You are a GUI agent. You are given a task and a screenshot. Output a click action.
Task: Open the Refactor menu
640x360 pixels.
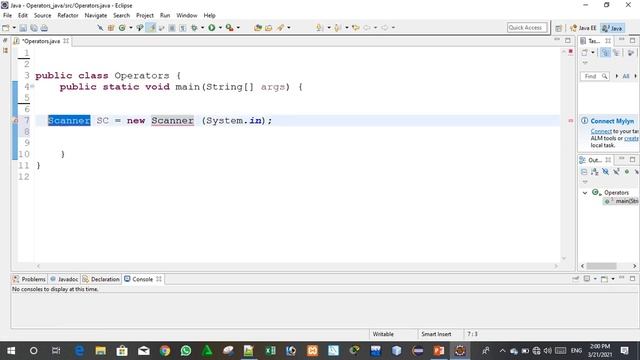tap(68, 16)
